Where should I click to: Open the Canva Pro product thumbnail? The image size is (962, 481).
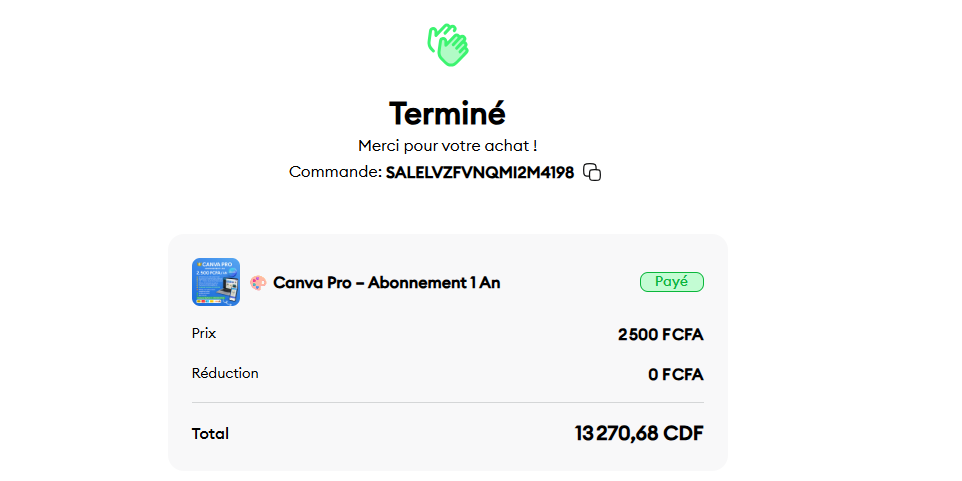[x=216, y=282]
